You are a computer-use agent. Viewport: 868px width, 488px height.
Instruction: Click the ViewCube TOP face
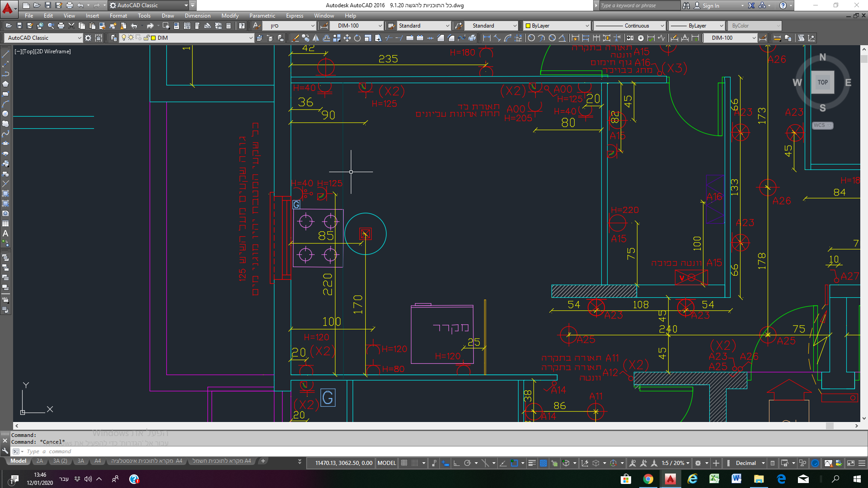[x=822, y=82]
